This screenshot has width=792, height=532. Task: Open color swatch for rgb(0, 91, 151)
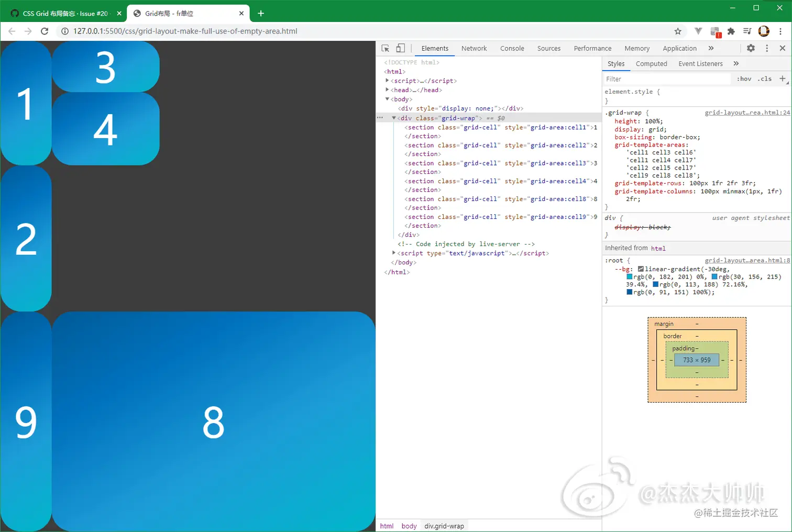pyautogui.click(x=630, y=292)
